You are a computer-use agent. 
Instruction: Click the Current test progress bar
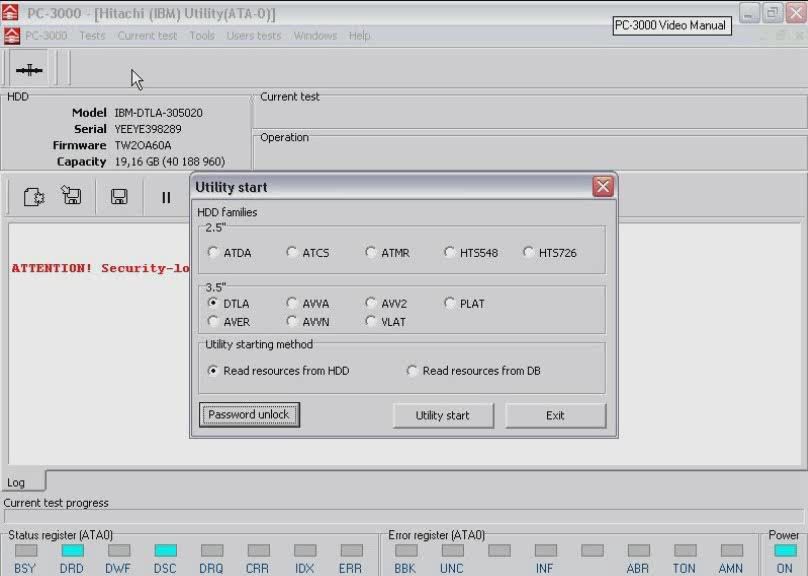point(403,516)
